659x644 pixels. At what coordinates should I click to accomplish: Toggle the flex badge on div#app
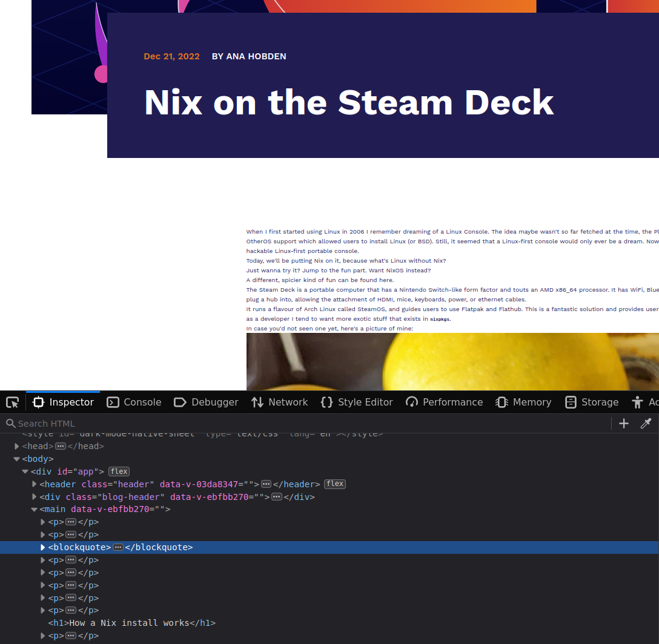(x=119, y=471)
